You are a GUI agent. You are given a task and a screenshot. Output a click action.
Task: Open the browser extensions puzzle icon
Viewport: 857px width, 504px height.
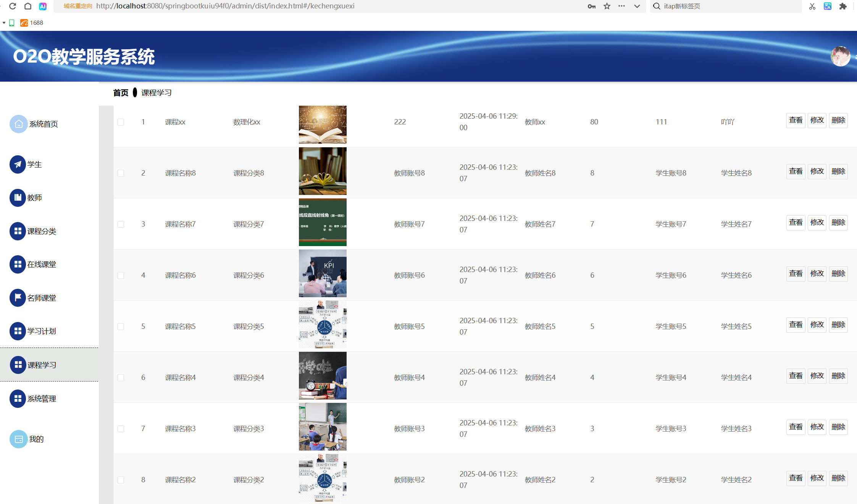[x=843, y=6]
